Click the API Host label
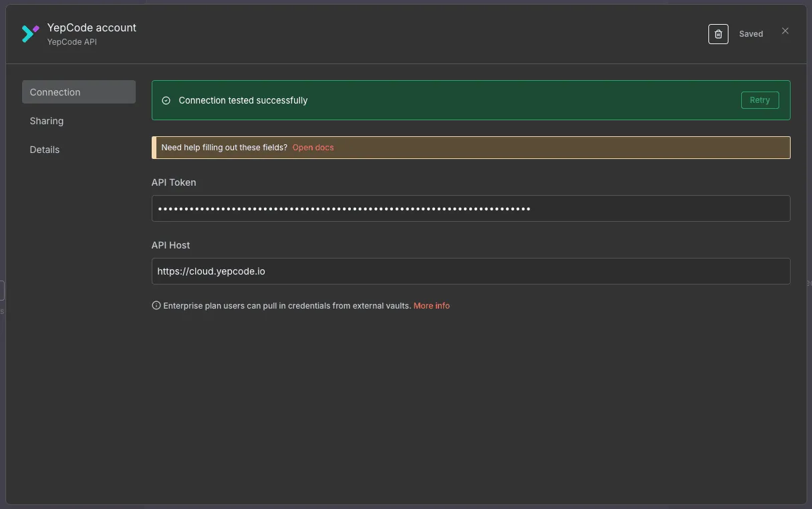Screen dimensions: 812x509 (170, 245)
